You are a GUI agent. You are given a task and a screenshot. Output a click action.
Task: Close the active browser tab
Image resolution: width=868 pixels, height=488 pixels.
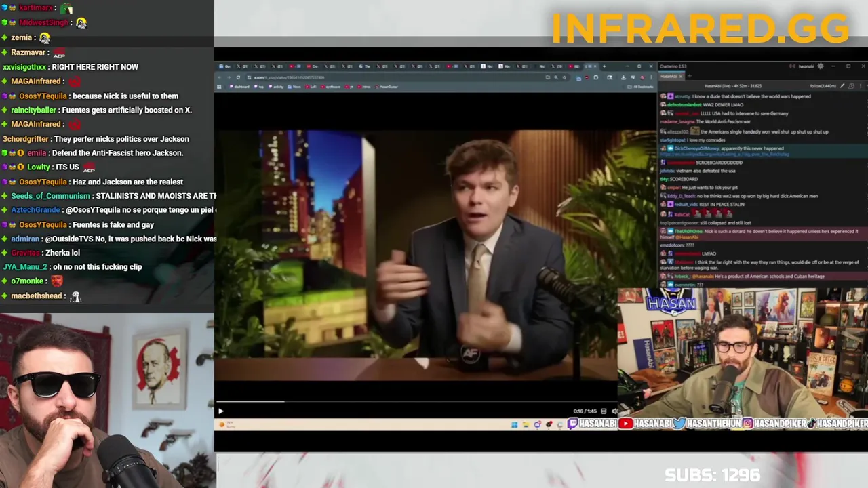coord(595,66)
